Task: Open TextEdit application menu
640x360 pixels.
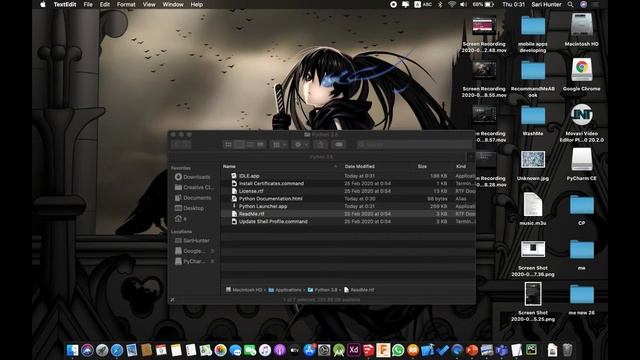Action: click(65, 4)
